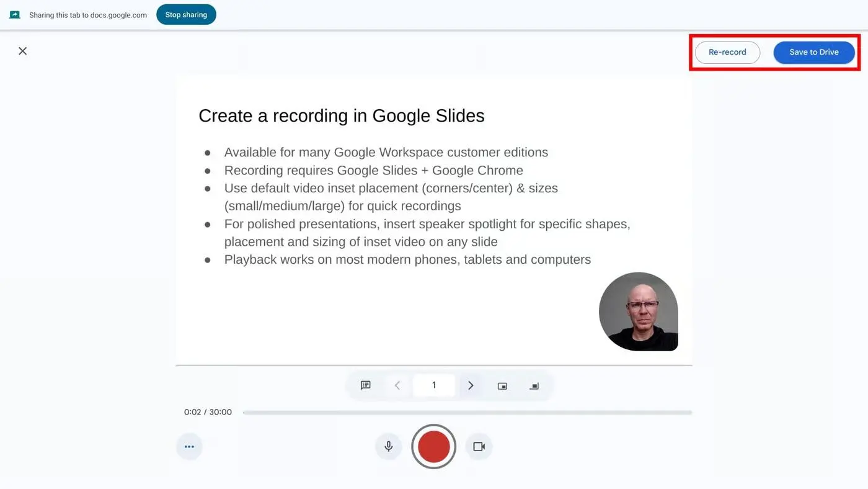Close the recording view with the X
Screen dimensions: 868x489
(22, 51)
